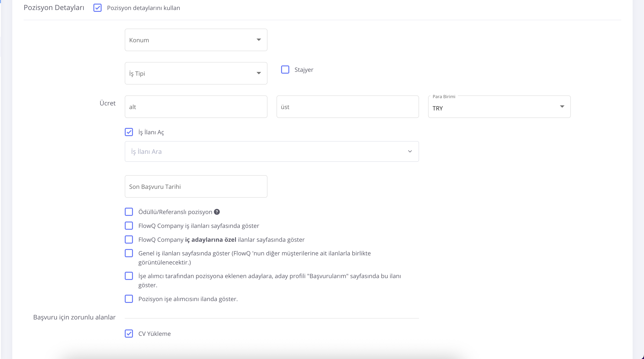Viewport: 644px width, 359px height.
Task: Uncheck the CV Yükleme required field
Action: click(x=129, y=334)
